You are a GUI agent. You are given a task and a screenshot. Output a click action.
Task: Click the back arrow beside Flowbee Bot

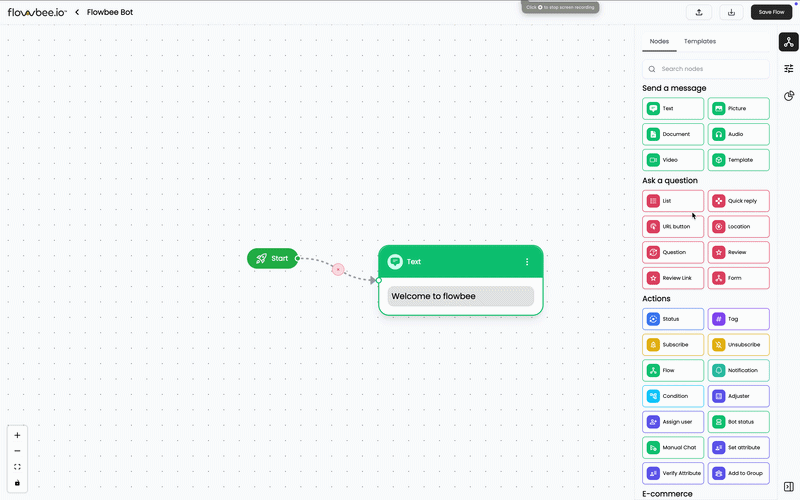77,12
